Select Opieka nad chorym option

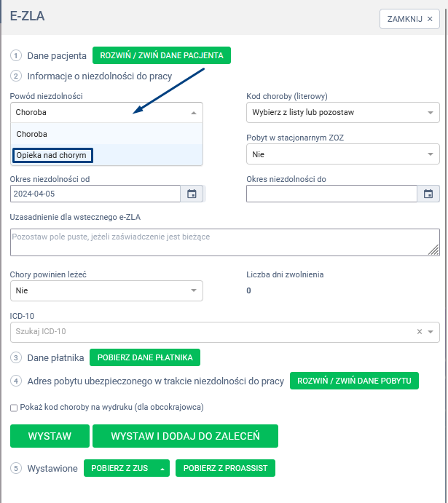(x=51, y=155)
